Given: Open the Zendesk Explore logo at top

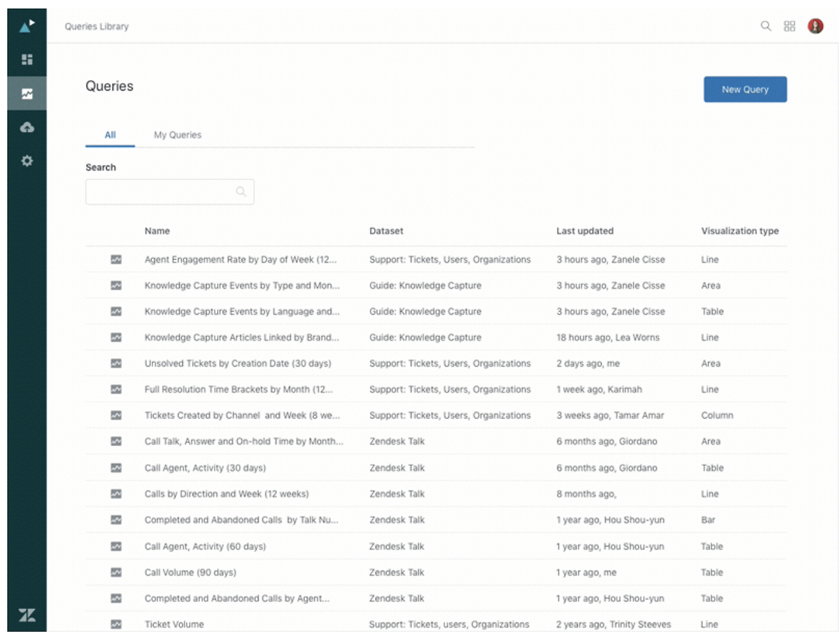Looking at the screenshot, I should point(27,26).
